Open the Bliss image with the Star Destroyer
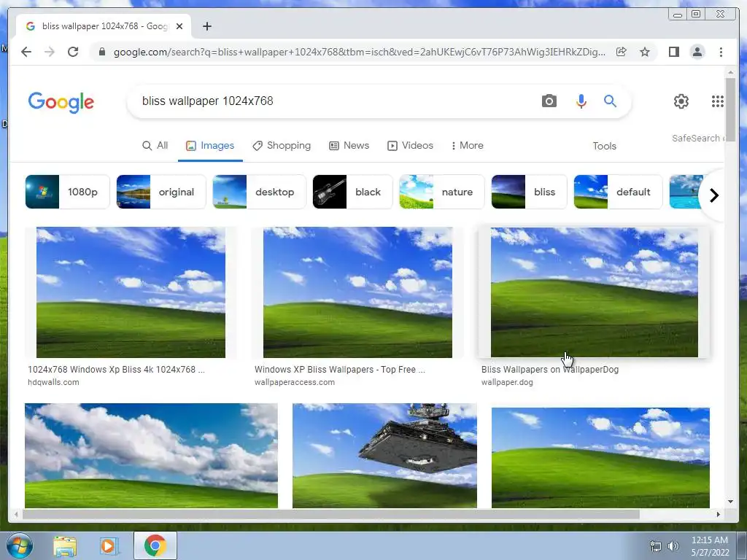The image size is (747, 560). click(384, 456)
